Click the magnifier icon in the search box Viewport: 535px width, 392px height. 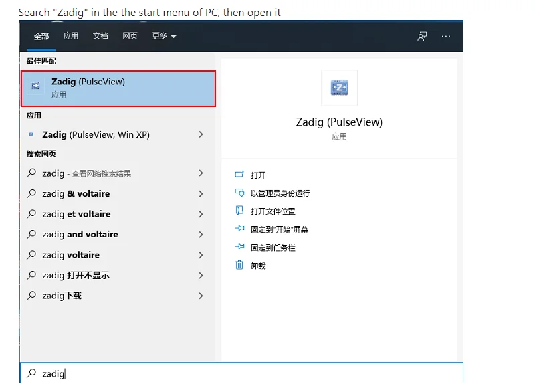pyautogui.click(x=31, y=373)
